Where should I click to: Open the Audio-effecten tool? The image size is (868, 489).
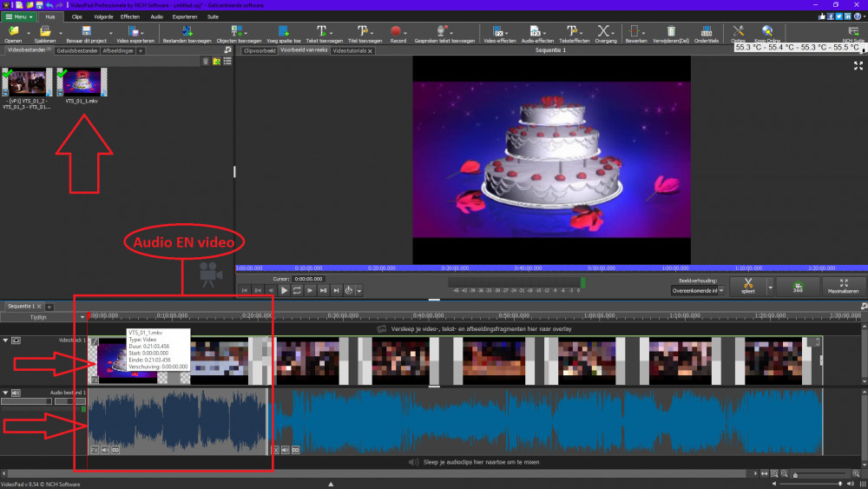537,34
